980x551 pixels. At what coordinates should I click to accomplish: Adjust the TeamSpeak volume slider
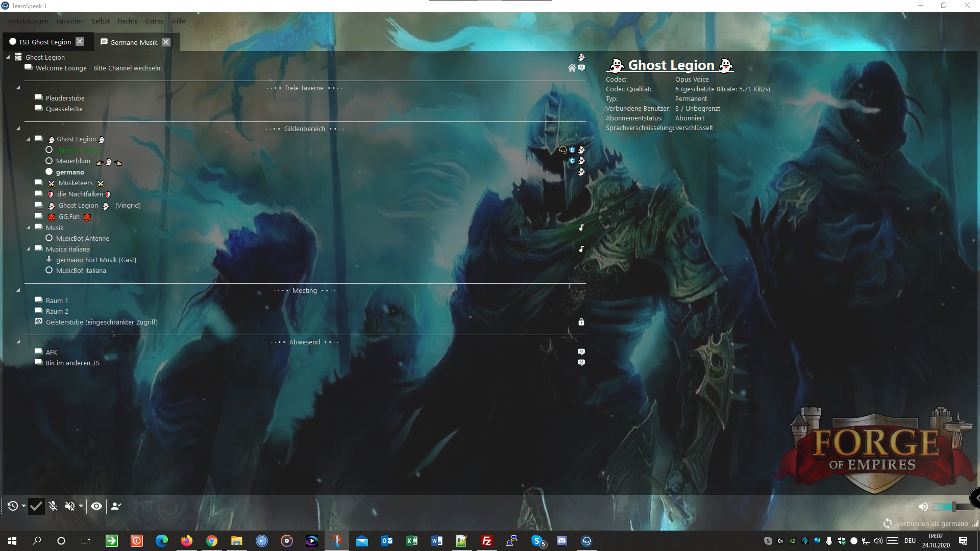[x=953, y=507]
